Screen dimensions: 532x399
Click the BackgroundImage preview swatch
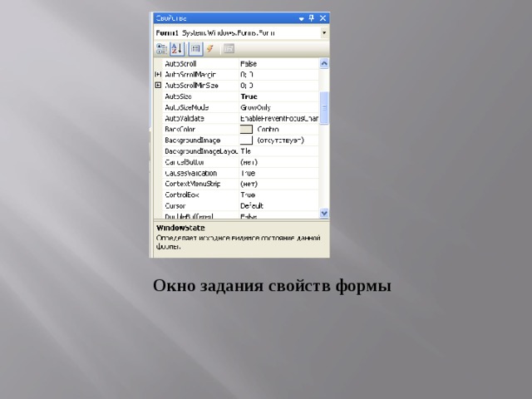click(246, 140)
